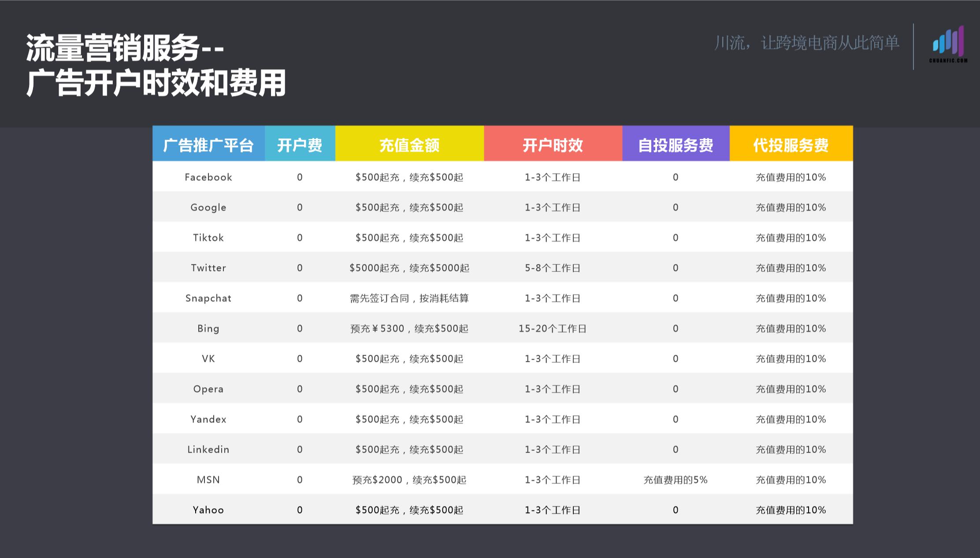Select the Yahoo platform cell

pyautogui.click(x=208, y=510)
